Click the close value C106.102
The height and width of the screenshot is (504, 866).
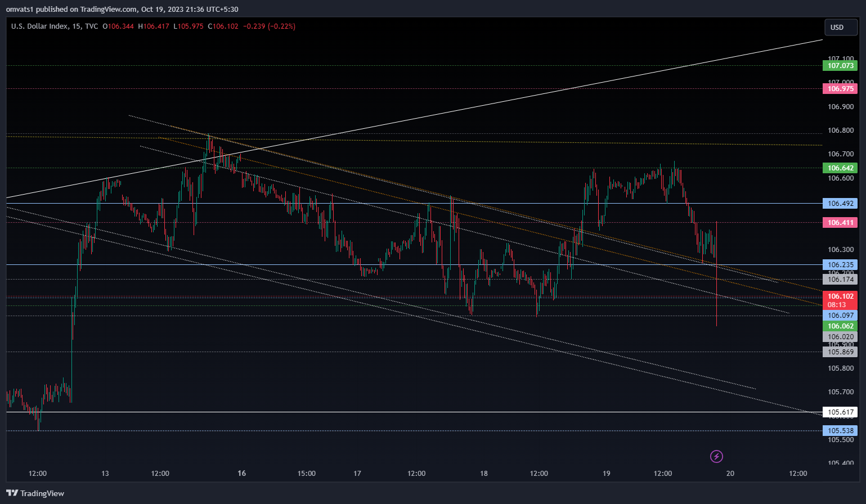[223, 26]
